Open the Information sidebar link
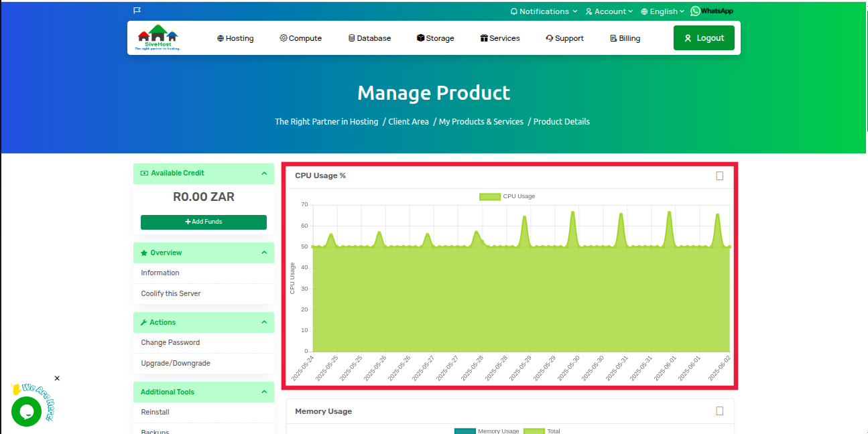Screen dimensions: 868x434 point(160,273)
